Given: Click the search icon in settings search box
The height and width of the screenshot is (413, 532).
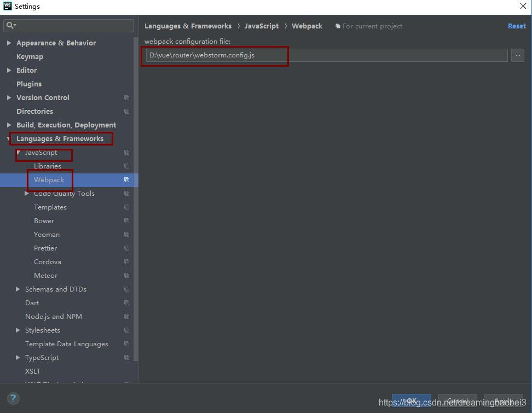Looking at the screenshot, I should pyautogui.click(x=11, y=25).
